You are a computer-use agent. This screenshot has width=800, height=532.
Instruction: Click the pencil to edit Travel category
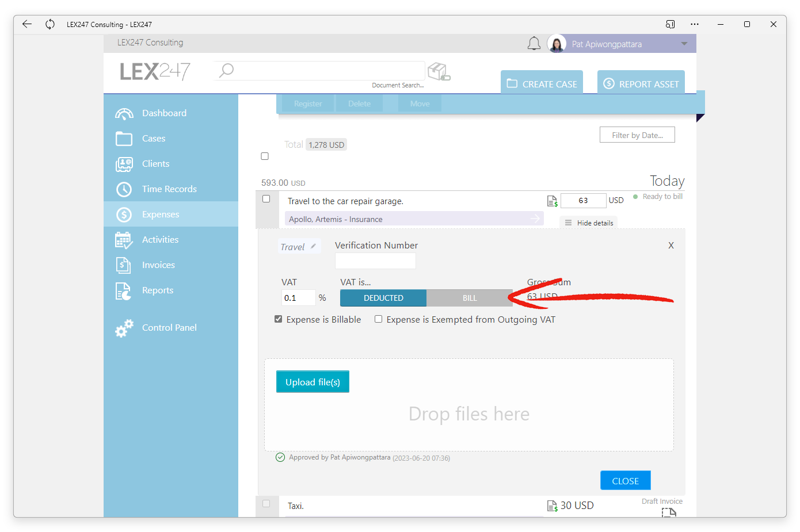click(313, 246)
